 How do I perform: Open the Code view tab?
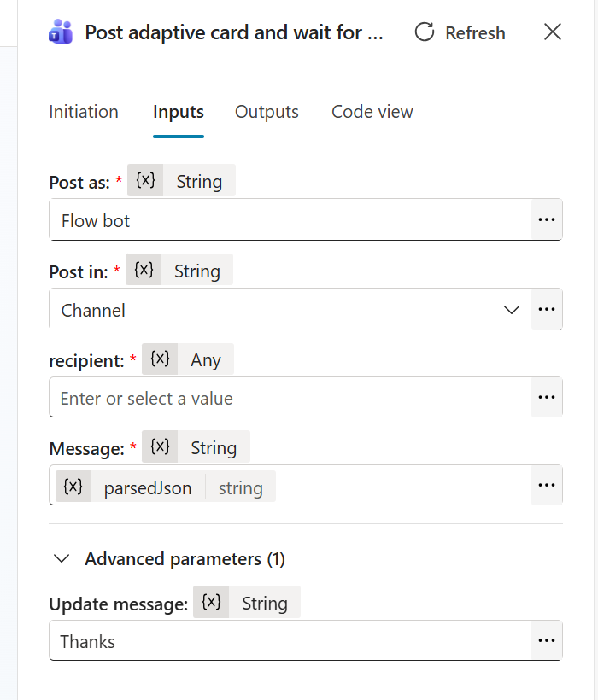tap(372, 112)
